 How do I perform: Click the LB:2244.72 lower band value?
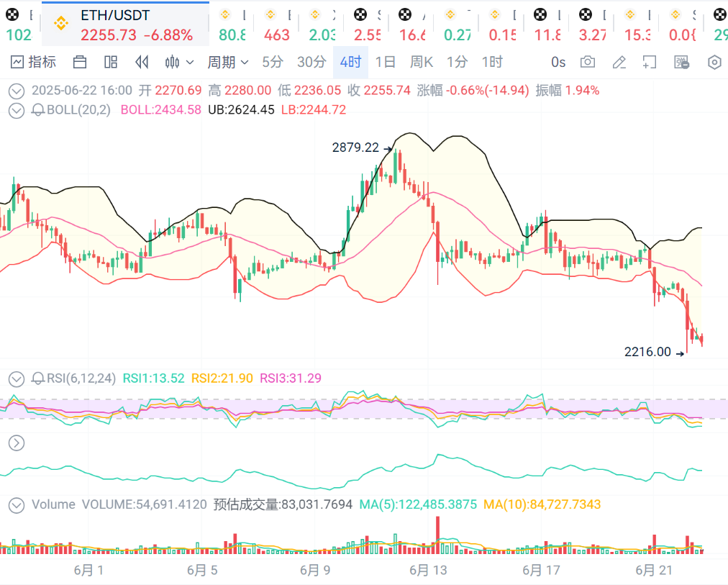click(x=314, y=110)
